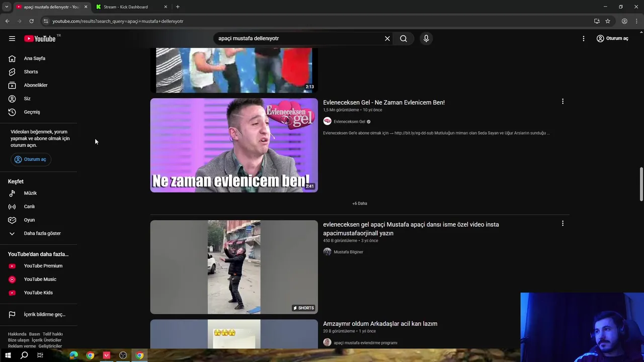Close the Kick Dashboard tab
The width and height of the screenshot is (644, 362).
point(166,7)
